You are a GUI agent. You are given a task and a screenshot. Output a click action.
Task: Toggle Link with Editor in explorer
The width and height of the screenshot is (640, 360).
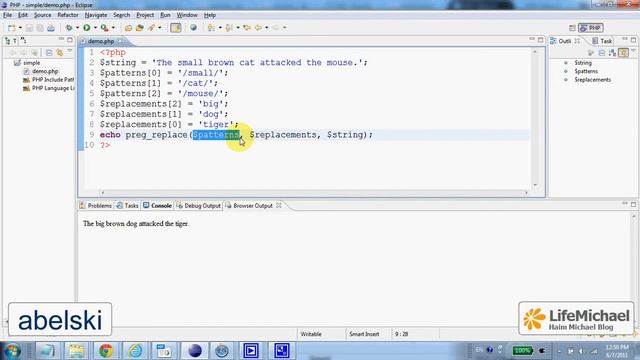tap(60, 53)
